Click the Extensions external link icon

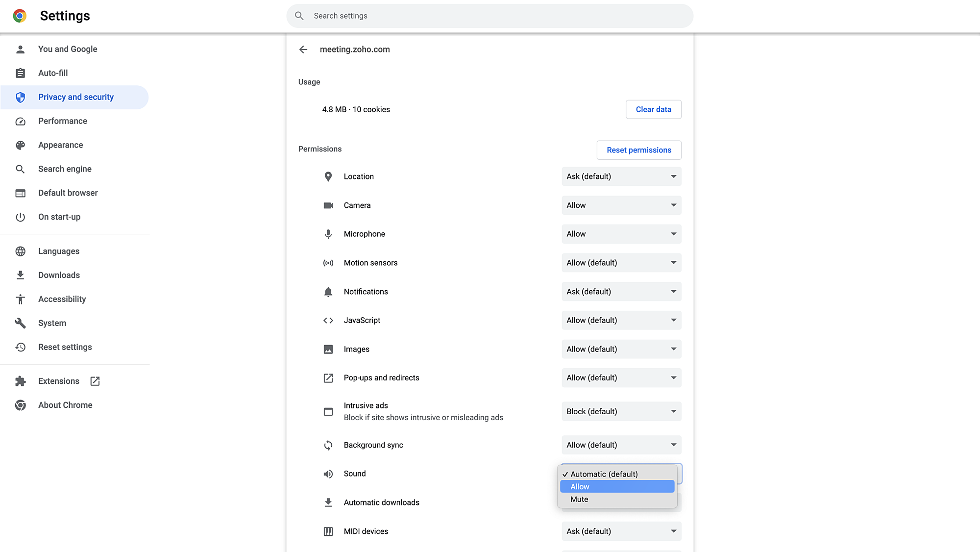click(95, 381)
